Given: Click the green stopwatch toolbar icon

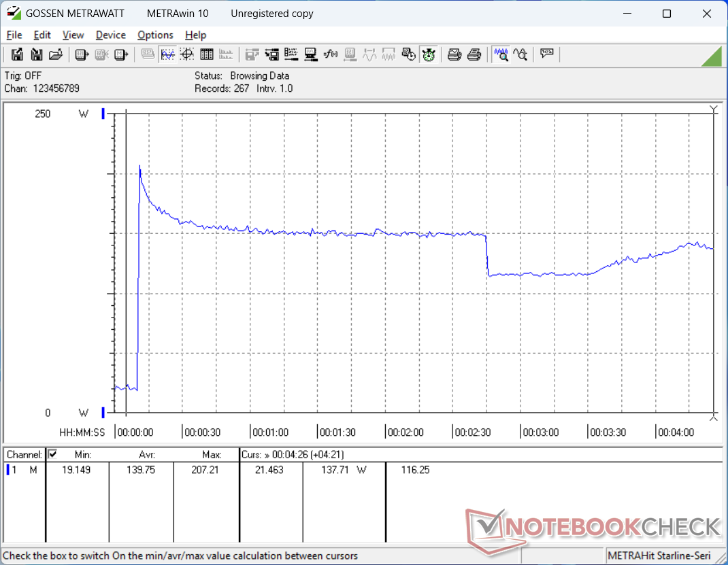Looking at the screenshot, I should (x=429, y=54).
